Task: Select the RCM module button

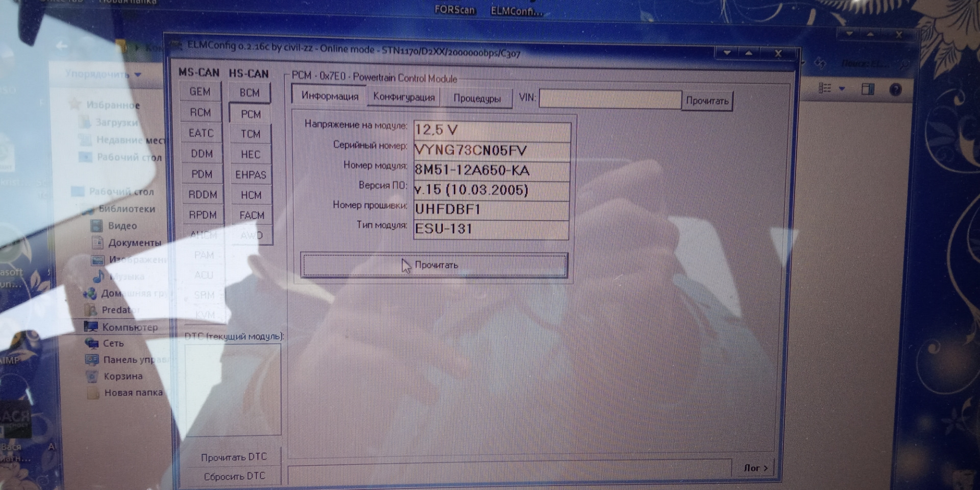Action: click(x=201, y=112)
